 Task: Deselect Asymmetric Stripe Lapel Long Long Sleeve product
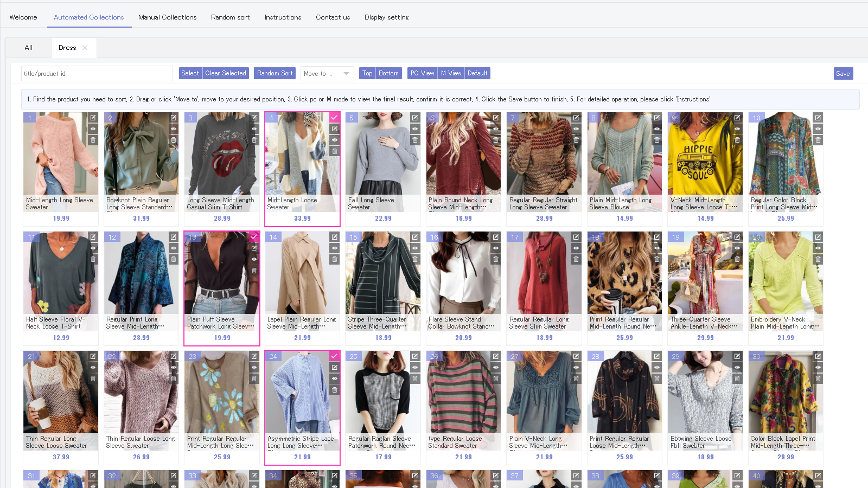click(334, 356)
